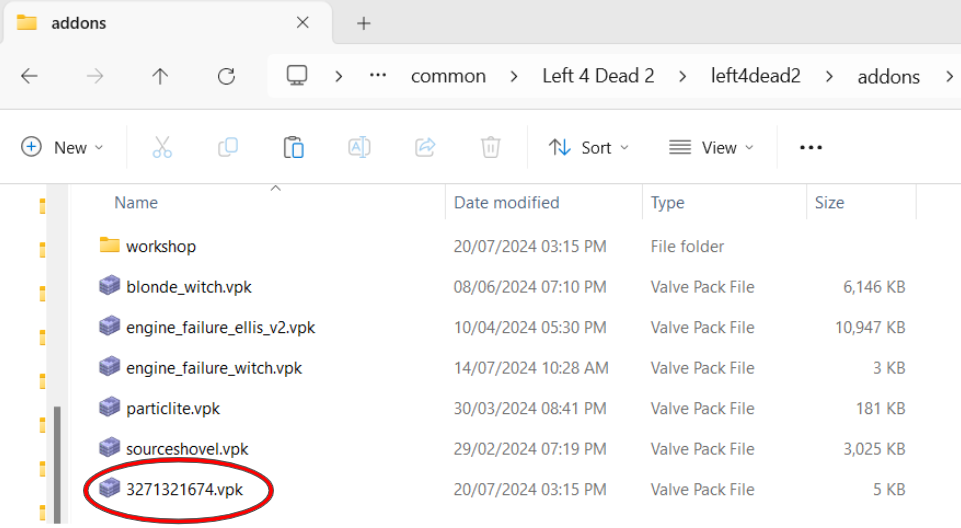Screen dimensions: 961x528
Task: Select engine_failure_witch.vpk file name
Action: pyautogui.click(x=214, y=368)
